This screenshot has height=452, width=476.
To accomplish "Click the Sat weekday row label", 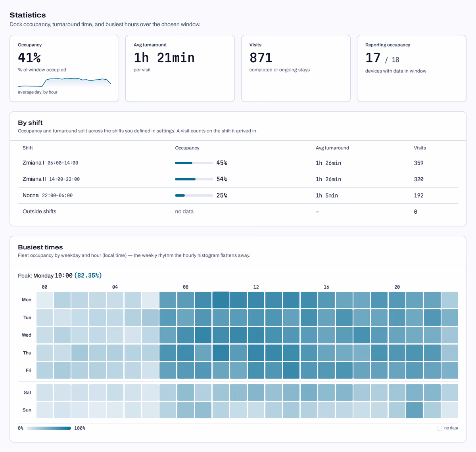I will pyautogui.click(x=27, y=393).
